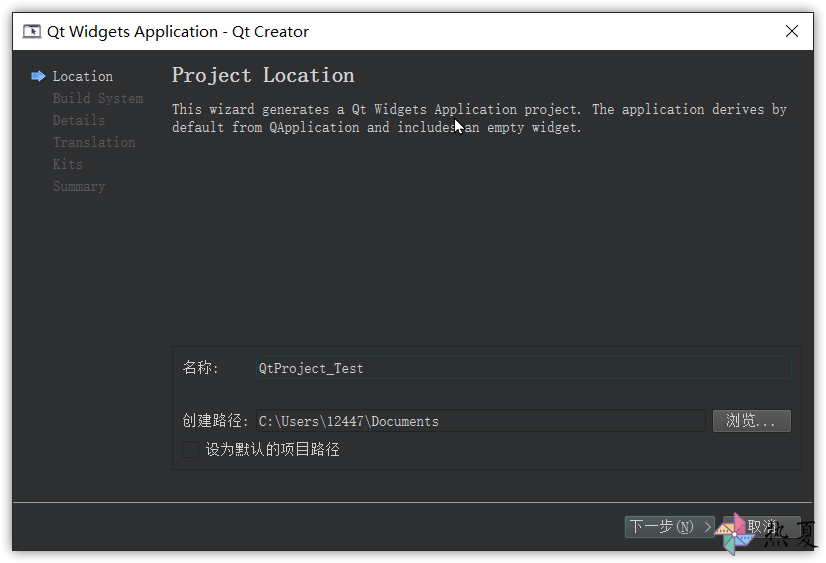Click the wizard description paragraph text
Viewport: 826px width, 563px height.
pyautogui.click(x=479, y=118)
